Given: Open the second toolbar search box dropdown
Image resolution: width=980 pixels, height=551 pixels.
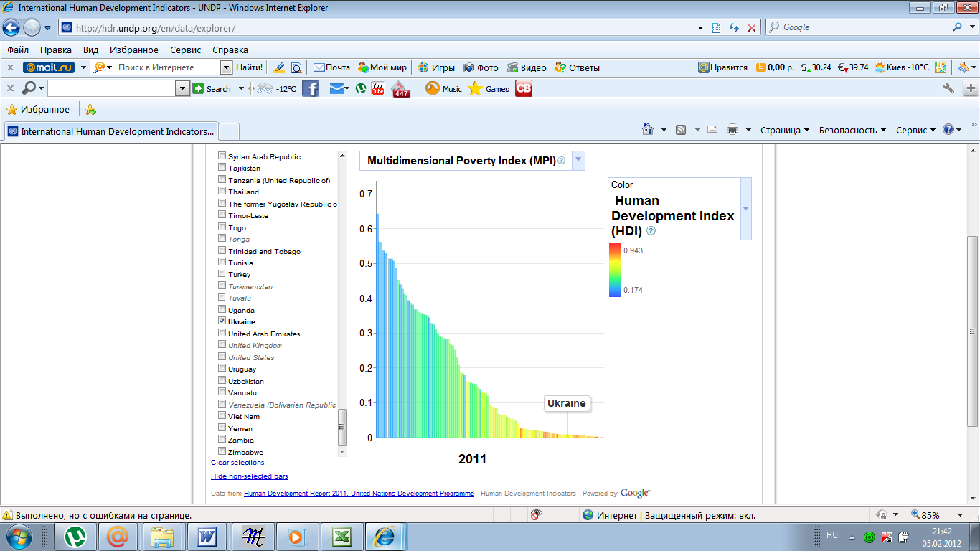Looking at the screenshot, I should coord(182,88).
